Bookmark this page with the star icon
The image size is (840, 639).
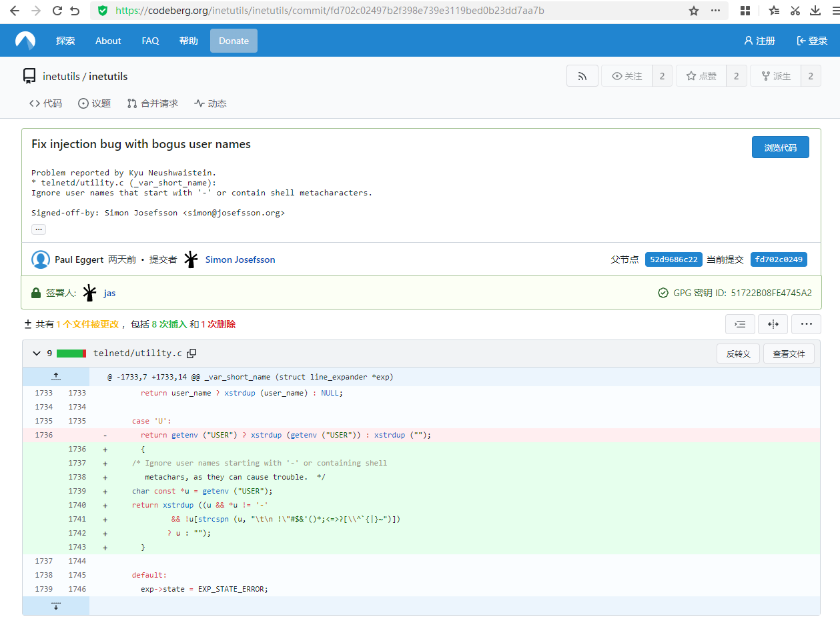click(694, 11)
